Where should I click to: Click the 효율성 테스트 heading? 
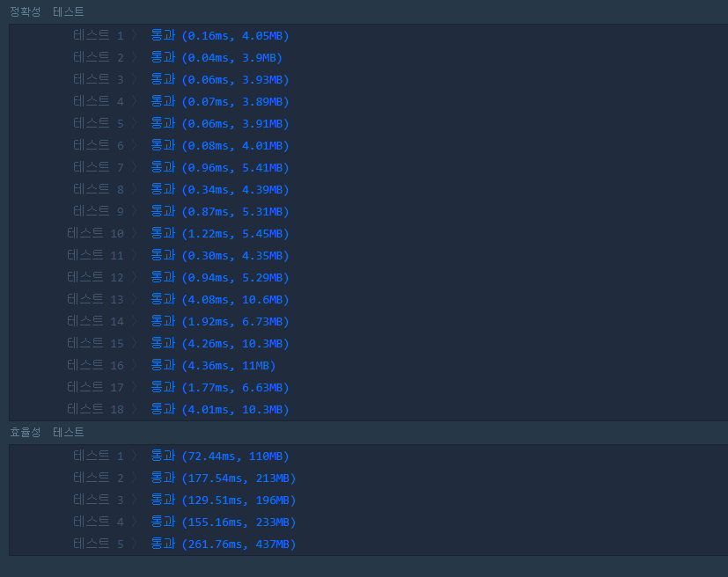[x=47, y=432]
